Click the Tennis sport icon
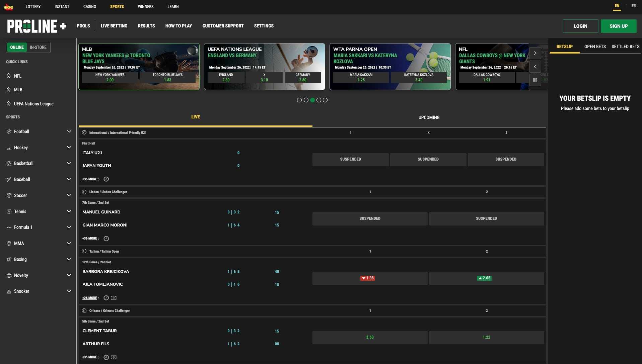 pyautogui.click(x=9, y=211)
